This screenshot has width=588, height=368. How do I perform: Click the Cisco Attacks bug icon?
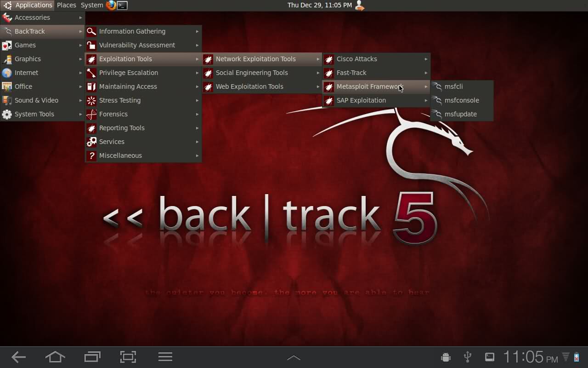pos(329,59)
